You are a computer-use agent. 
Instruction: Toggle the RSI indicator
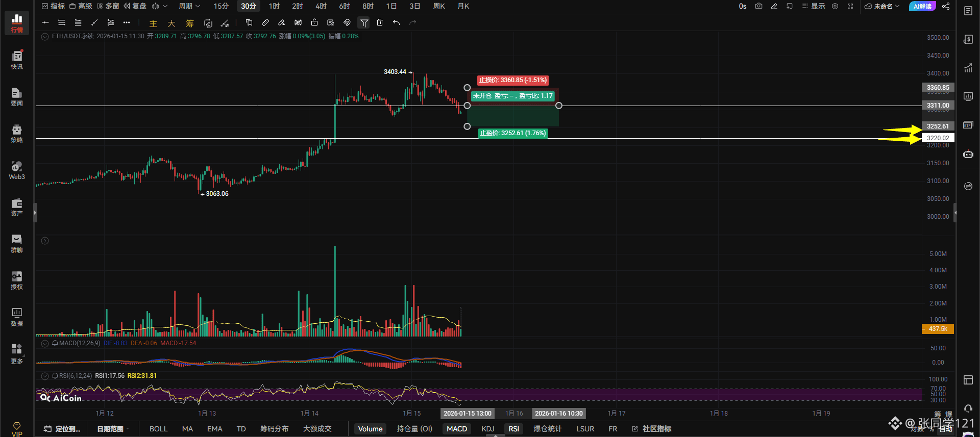click(514, 429)
